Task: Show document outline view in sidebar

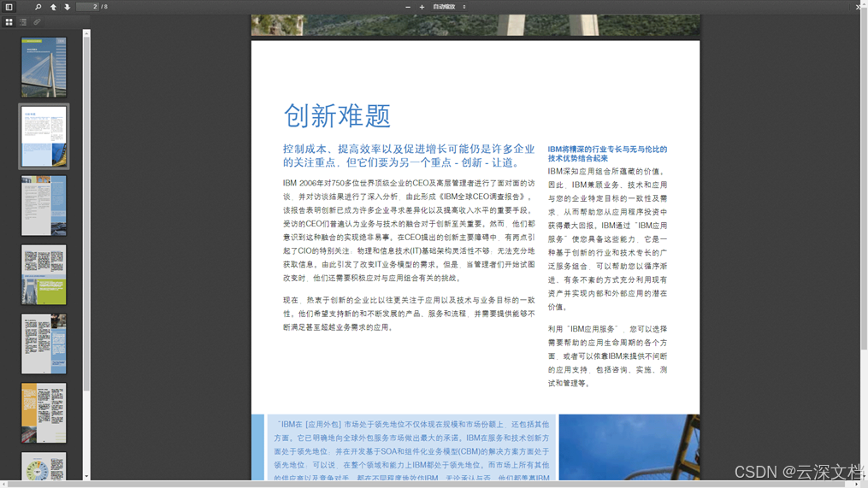Action: (23, 22)
